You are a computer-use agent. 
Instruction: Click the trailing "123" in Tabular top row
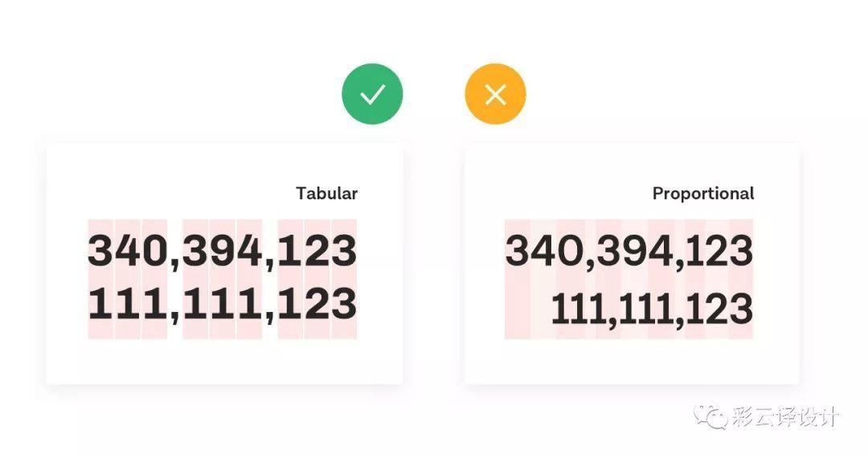(x=317, y=252)
